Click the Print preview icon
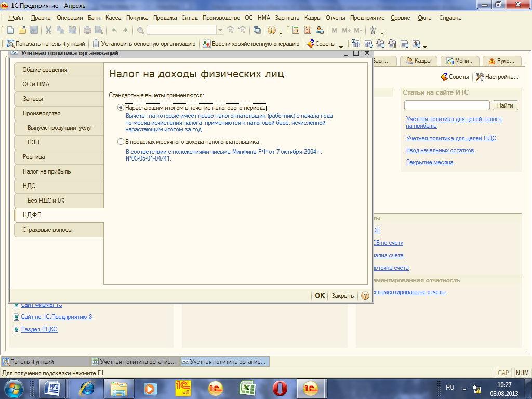 [99, 30]
